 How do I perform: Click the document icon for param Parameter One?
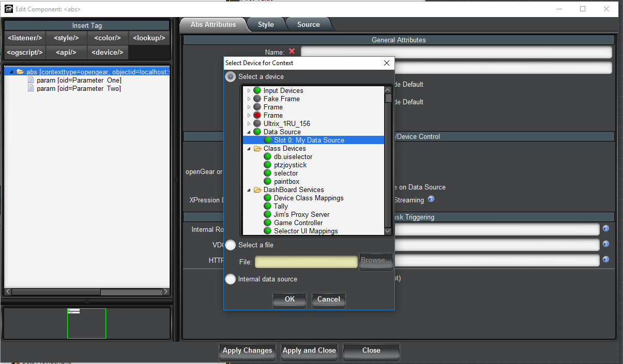(x=31, y=81)
